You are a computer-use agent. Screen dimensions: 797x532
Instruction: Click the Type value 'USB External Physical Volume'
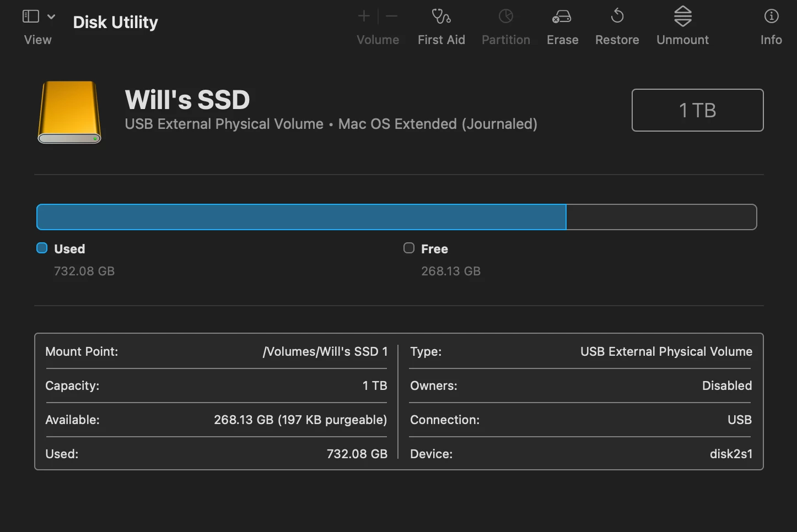pyautogui.click(x=666, y=351)
